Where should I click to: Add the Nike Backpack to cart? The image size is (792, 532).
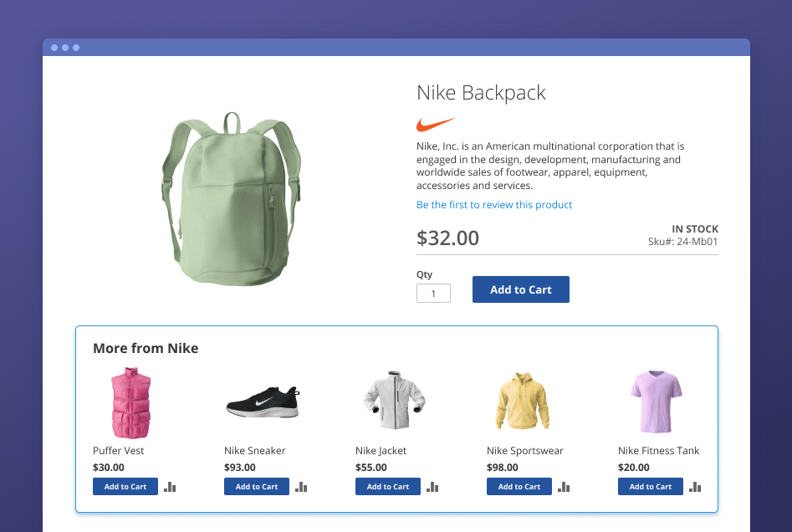[520, 289]
